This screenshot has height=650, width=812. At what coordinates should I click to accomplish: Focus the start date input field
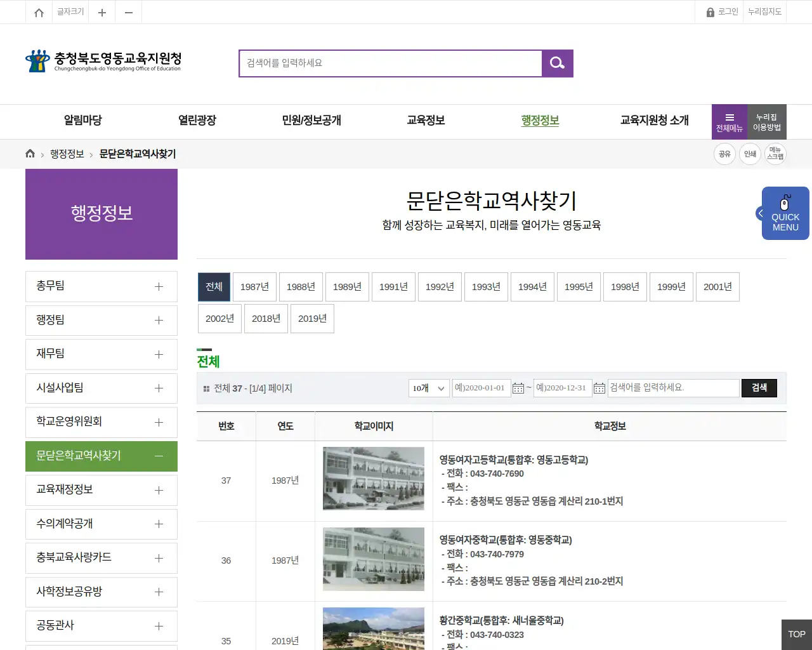click(481, 388)
